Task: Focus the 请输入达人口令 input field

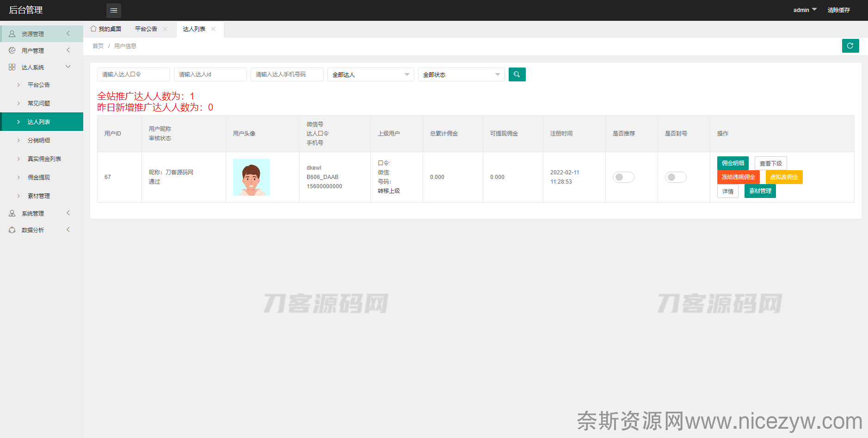Action: point(134,74)
